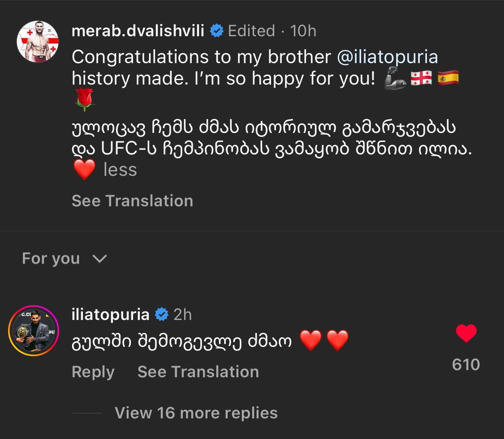Expand the For you comment sort chevron
Image resolution: width=504 pixels, height=439 pixels.
coord(99,259)
